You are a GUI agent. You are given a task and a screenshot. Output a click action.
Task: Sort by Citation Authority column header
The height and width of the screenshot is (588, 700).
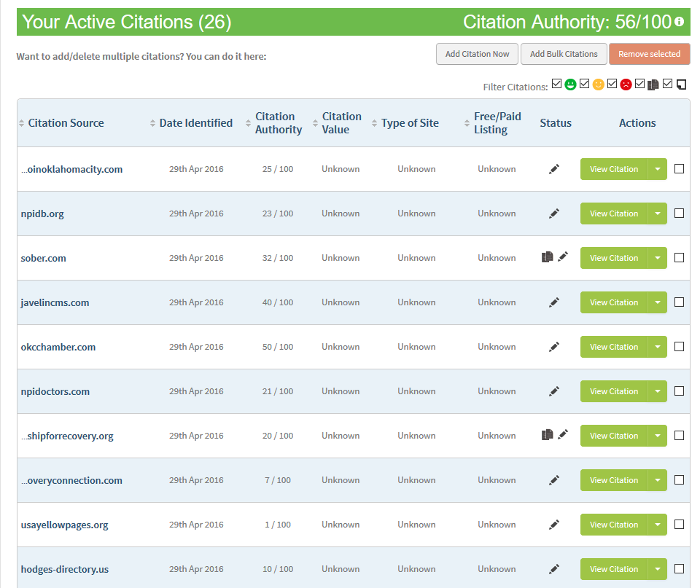[274, 123]
